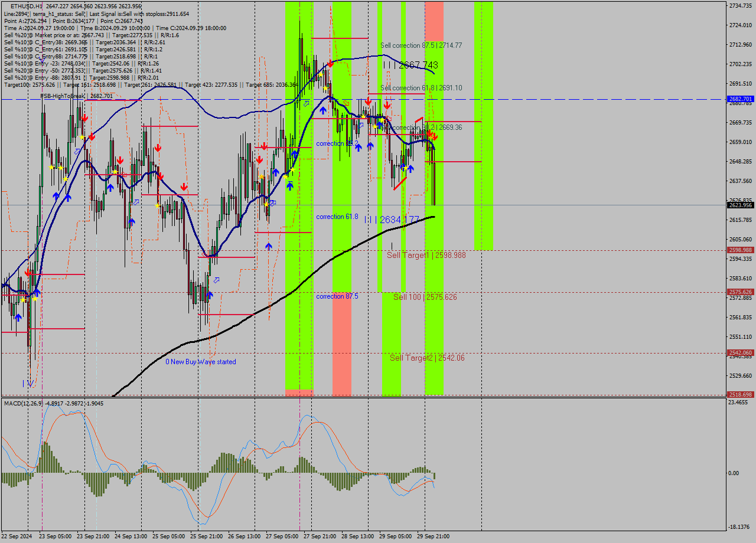Screen dimensions: 756x543
Task: Click the hollow up arrow at the 25 Sep low
Action: point(216,280)
